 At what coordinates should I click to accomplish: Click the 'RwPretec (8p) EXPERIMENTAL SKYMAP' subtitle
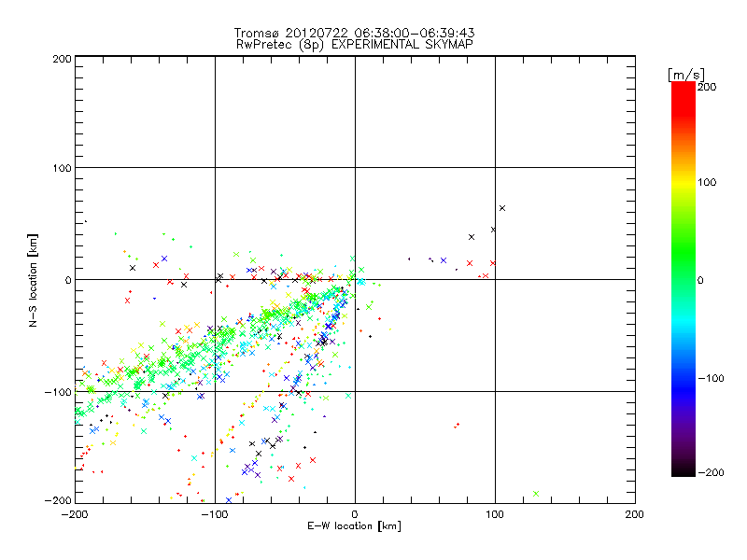pos(354,44)
